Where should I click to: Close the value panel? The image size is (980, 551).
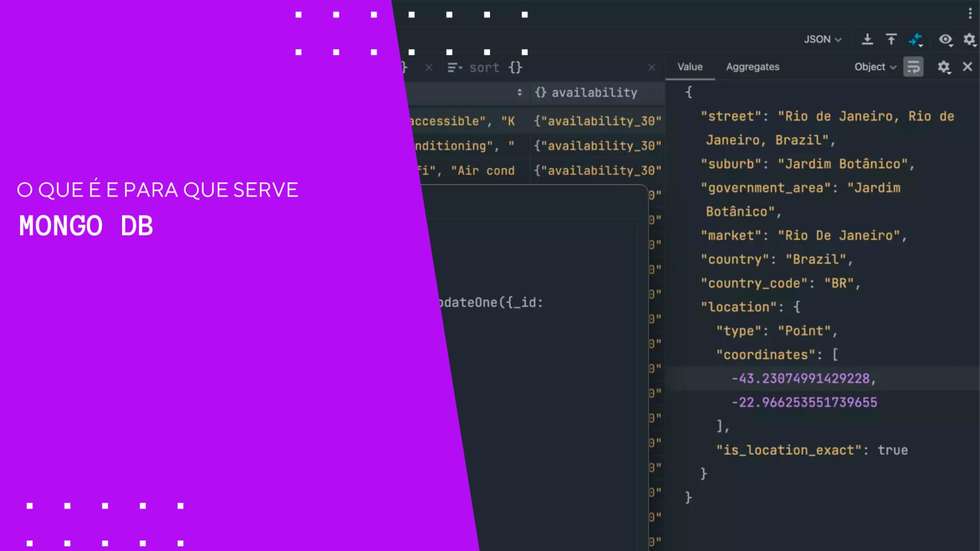click(x=967, y=66)
